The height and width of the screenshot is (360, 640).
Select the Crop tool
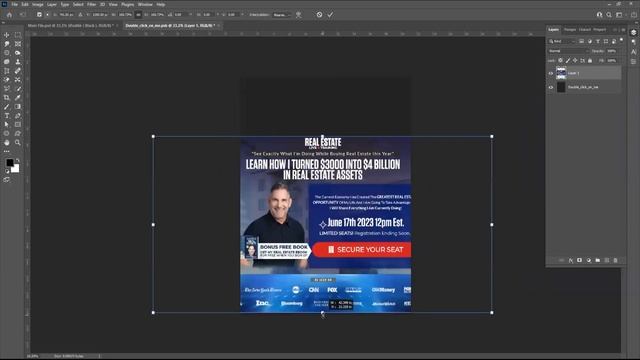[7, 98]
